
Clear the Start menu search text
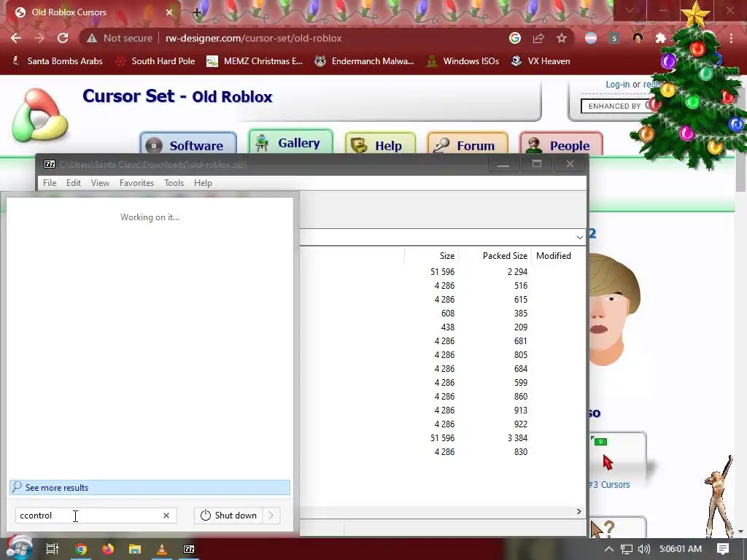[166, 516]
